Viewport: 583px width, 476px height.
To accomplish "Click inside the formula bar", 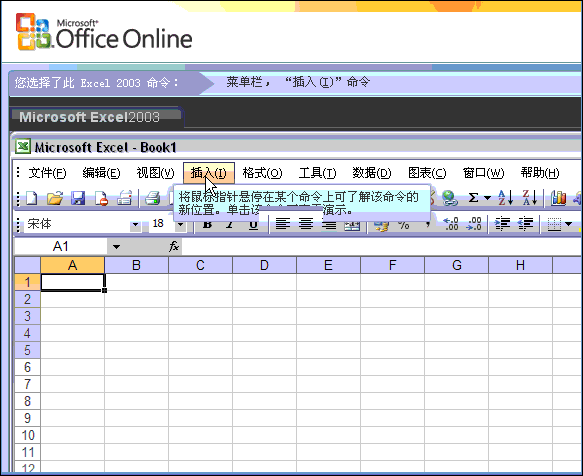I will [x=381, y=247].
